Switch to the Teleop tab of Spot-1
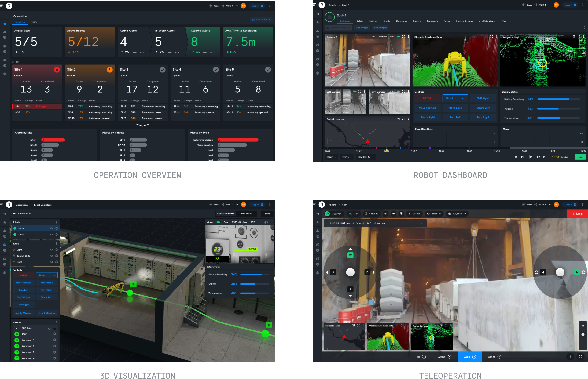Image resolution: width=588 pixels, height=379 pixels. point(447,21)
